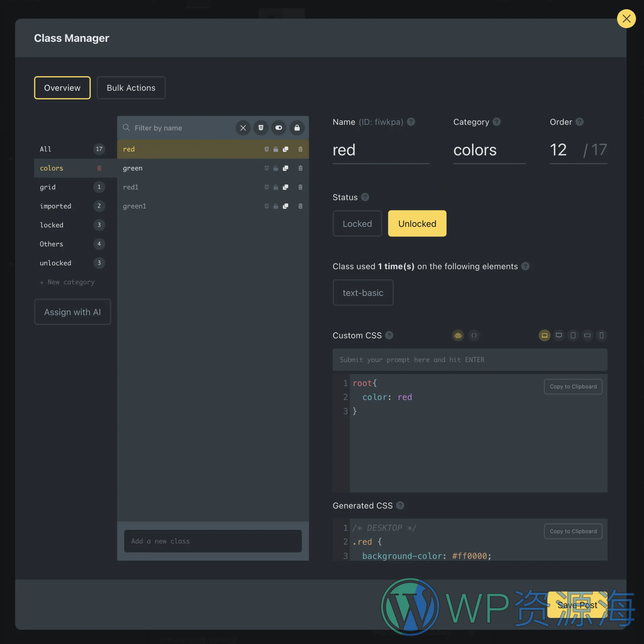The image size is (644, 644).
Task: Open help tooltip for class usage elements
Action: pos(525,266)
